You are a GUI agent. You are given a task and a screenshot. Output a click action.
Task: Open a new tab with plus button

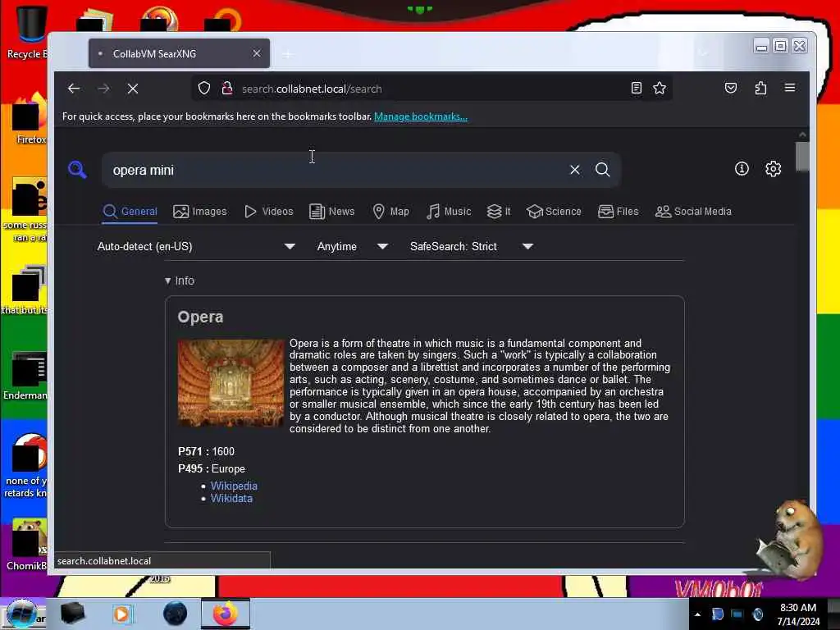[288, 54]
